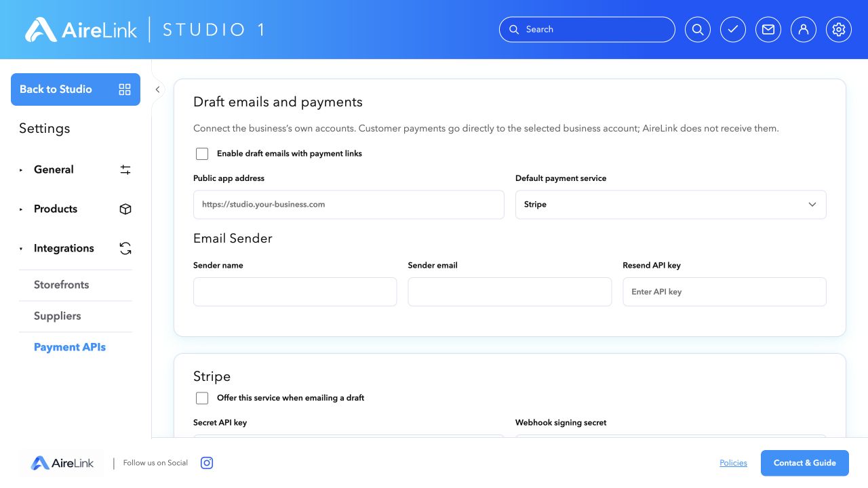This screenshot has height=488, width=868.
Task: Click the Sender name field
Action: coord(295,291)
